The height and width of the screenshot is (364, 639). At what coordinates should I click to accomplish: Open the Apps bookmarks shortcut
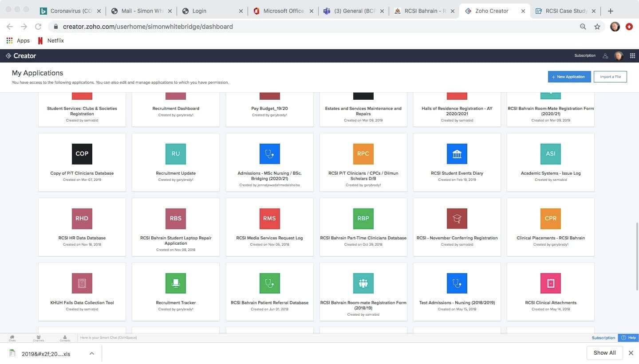pos(18,41)
